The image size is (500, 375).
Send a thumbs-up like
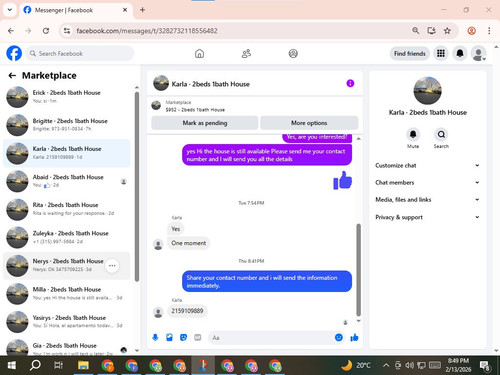354,338
